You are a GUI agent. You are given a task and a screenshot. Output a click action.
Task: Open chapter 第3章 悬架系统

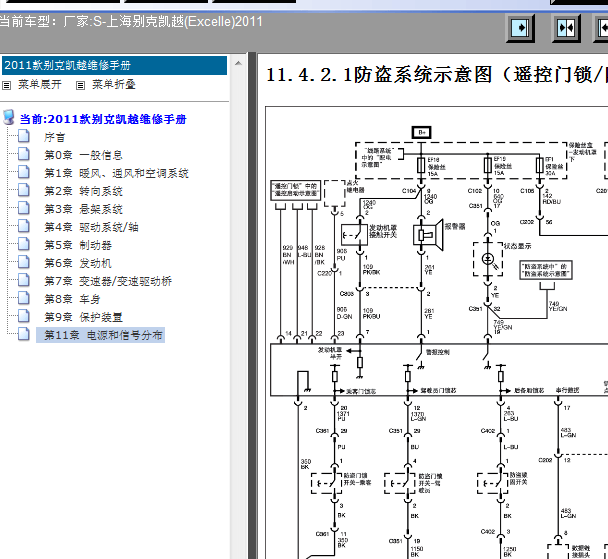click(83, 209)
